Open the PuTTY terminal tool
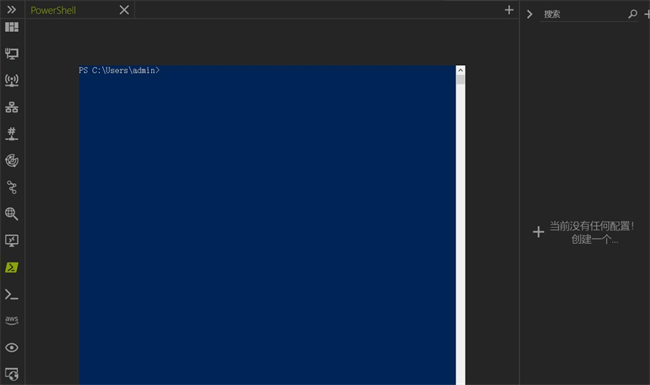The width and height of the screenshot is (650, 385). (x=12, y=294)
